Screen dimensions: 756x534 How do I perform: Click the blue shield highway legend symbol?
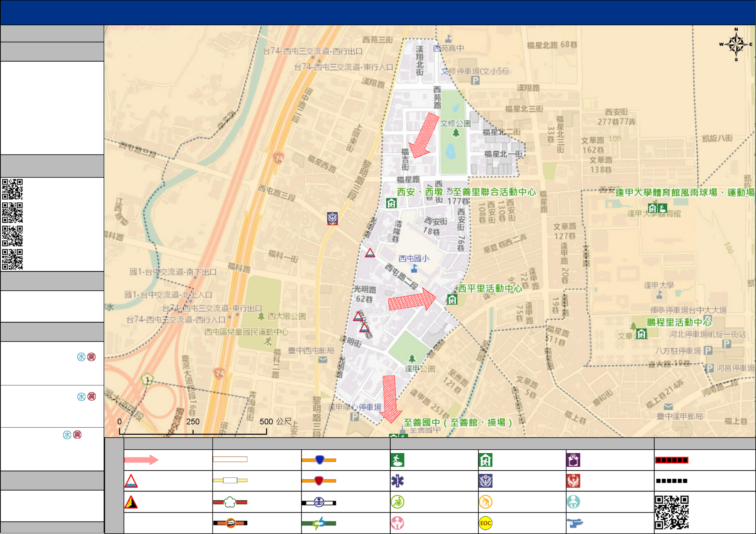coord(319,460)
